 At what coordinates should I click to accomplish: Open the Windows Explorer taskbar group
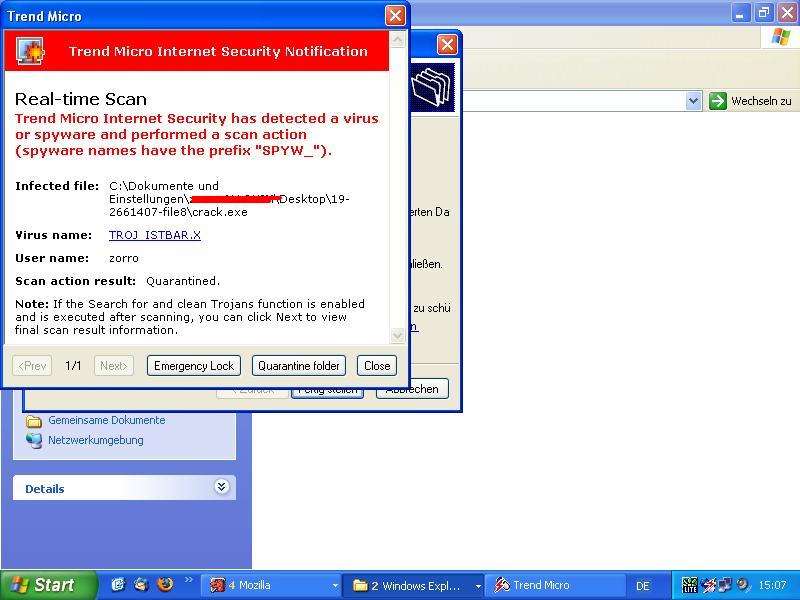[411, 585]
